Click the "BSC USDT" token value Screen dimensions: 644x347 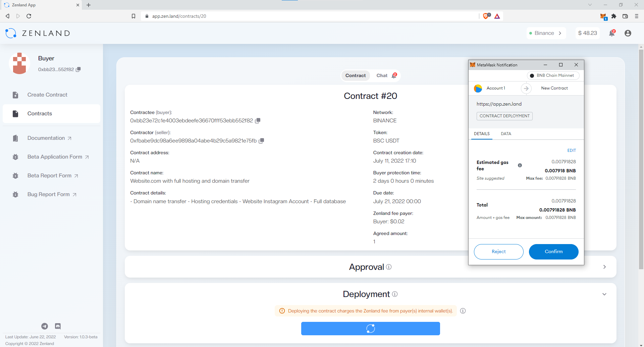coord(386,141)
